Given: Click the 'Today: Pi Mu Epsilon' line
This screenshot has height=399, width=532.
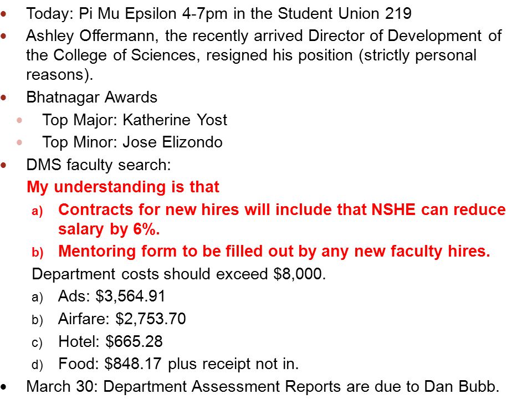Looking at the screenshot, I should [x=219, y=14].
